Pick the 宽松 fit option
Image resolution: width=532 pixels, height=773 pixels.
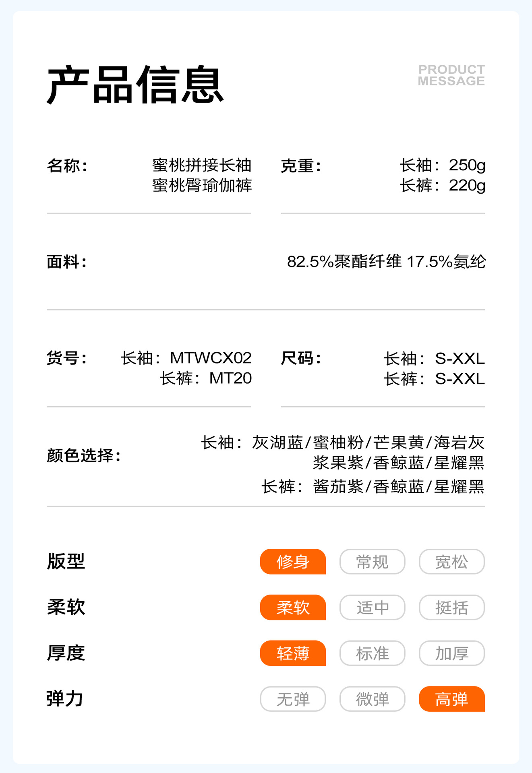tap(451, 561)
